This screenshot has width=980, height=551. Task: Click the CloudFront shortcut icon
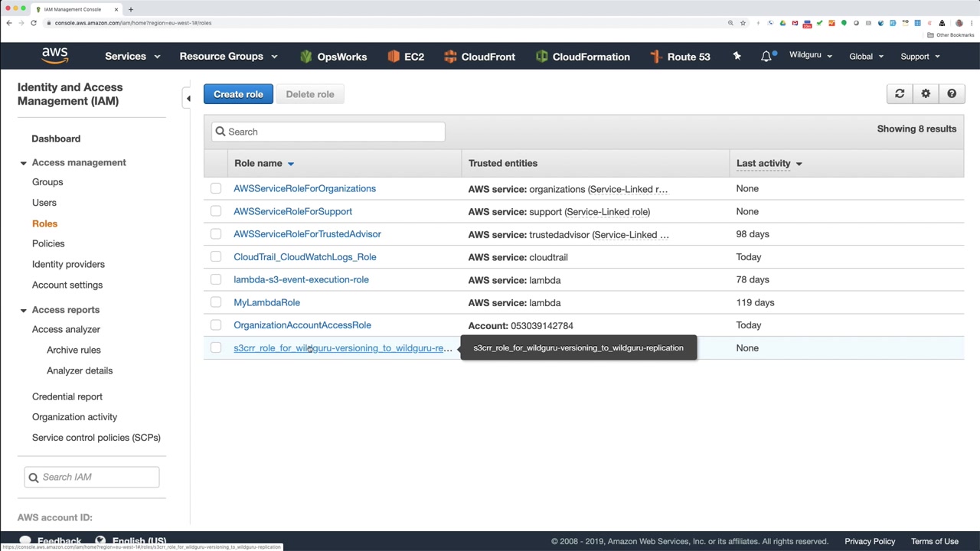pos(450,56)
